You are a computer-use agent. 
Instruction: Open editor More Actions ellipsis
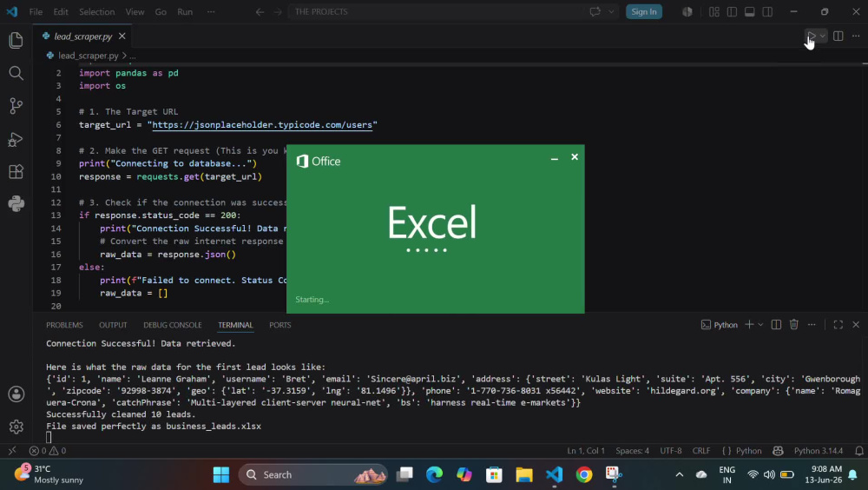click(x=856, y=36)
